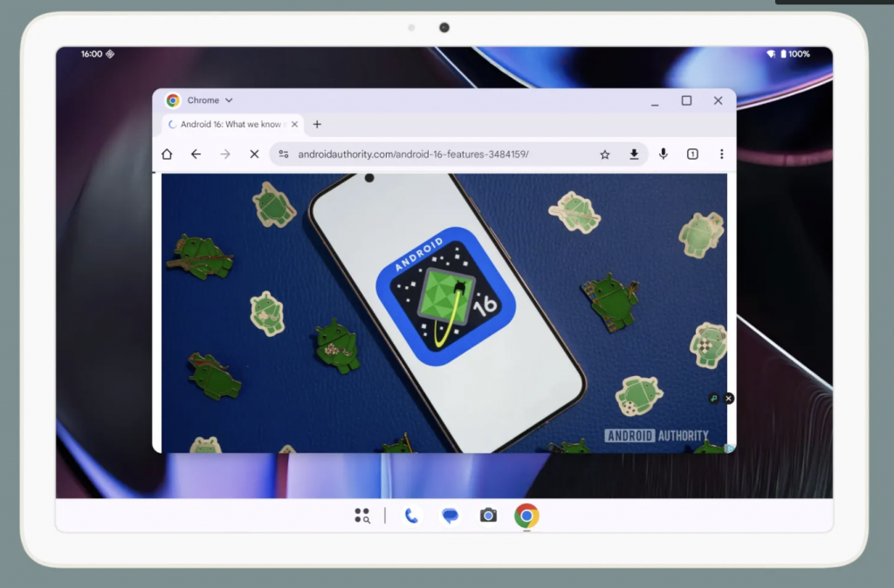Image resolution: width=894 pixels, height=588 pixels.
Task: Open the Phone app from the taskbar
Action: 410,516
